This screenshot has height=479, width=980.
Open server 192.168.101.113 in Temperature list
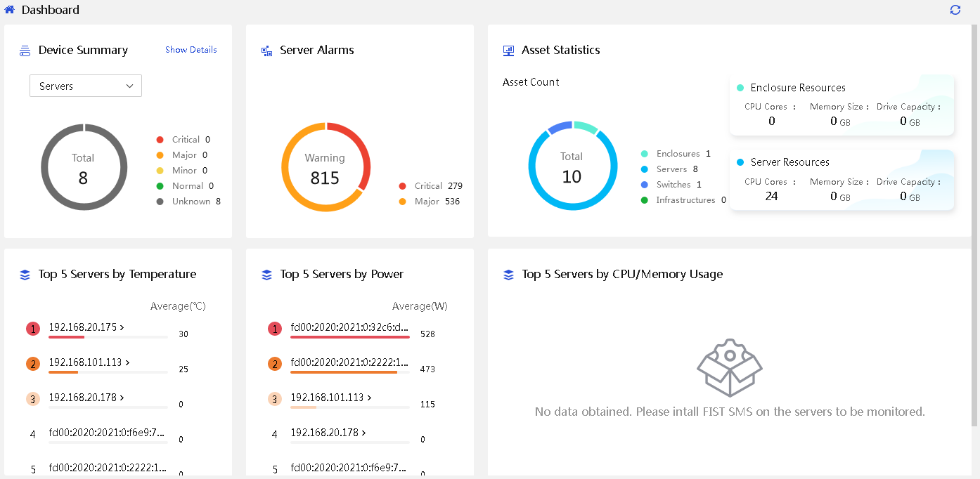[89, 362]
